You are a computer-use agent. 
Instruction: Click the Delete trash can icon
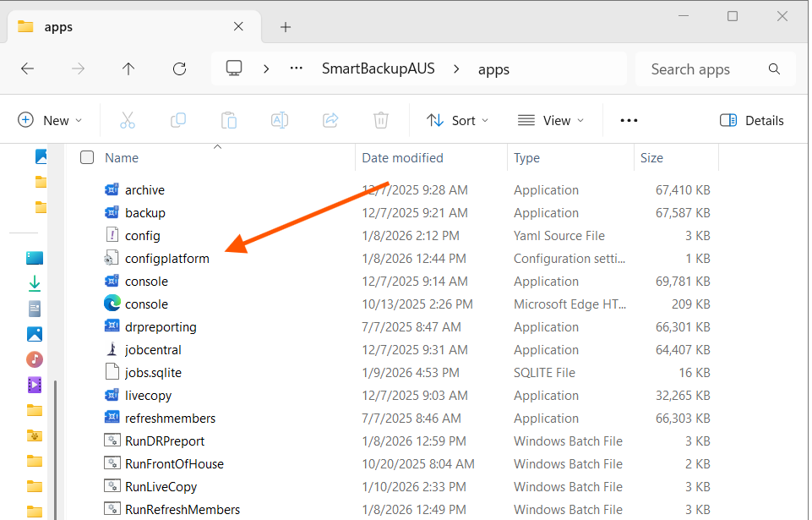[x=381, y=120]
